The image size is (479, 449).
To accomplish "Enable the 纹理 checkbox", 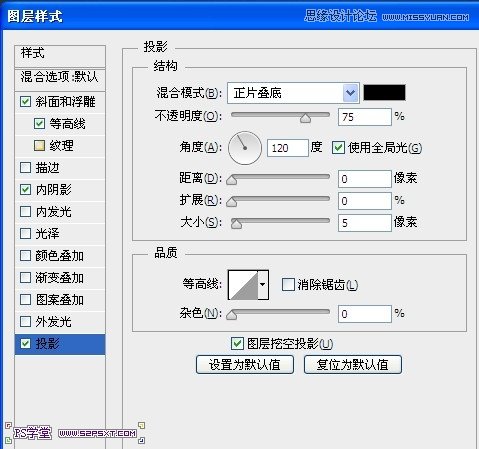I will pos(39,146).
